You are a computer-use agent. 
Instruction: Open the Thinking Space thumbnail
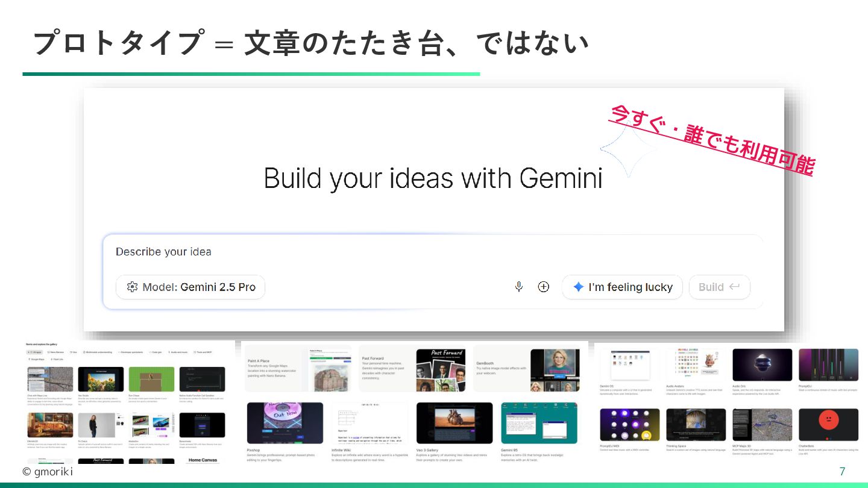coord(696,425)
